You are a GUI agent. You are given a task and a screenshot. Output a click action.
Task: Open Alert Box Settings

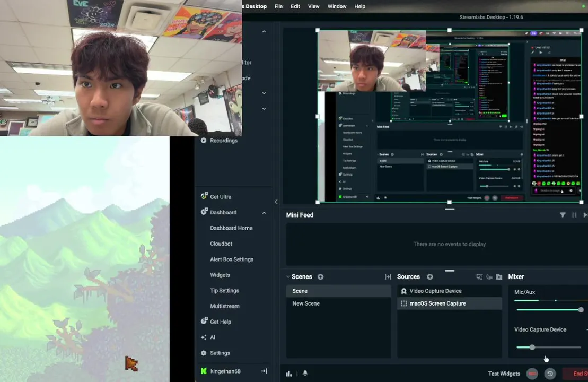232,259
